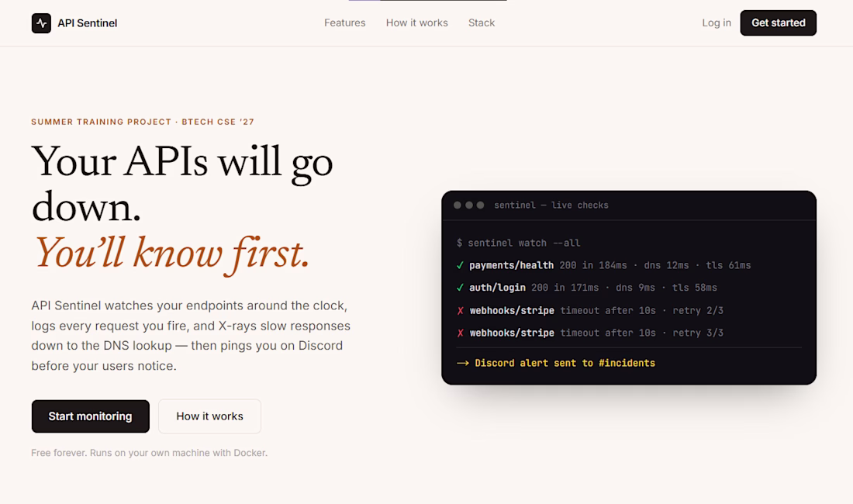Image resolution: width=853 pixels, height=504 pixels.
Task: Go to How it works in navbar
Action: 416,22
